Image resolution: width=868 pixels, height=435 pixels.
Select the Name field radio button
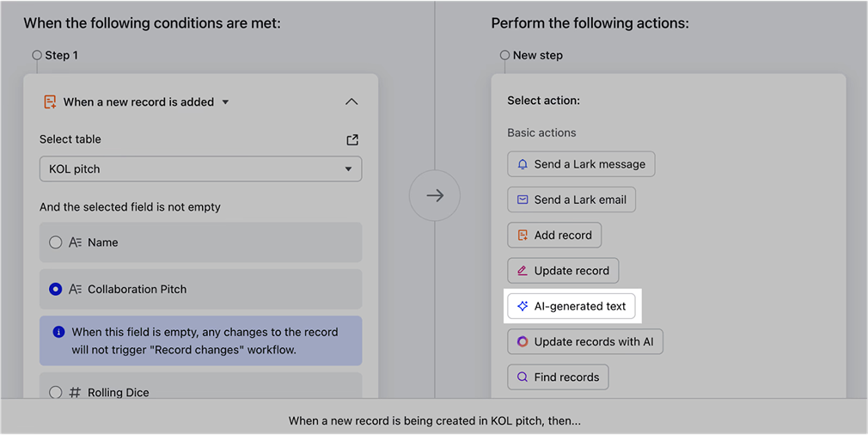point(56,242)
